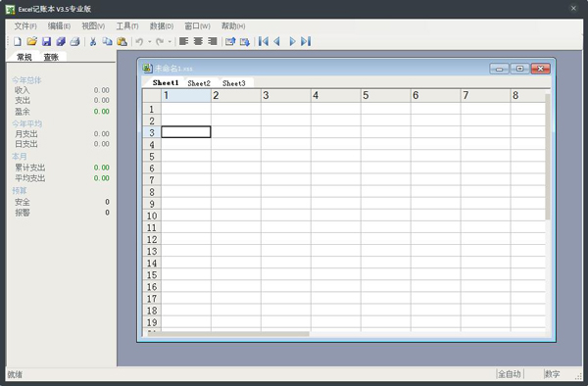Click the 累计支出 label

pyautogui.click(x=30, y=168)
